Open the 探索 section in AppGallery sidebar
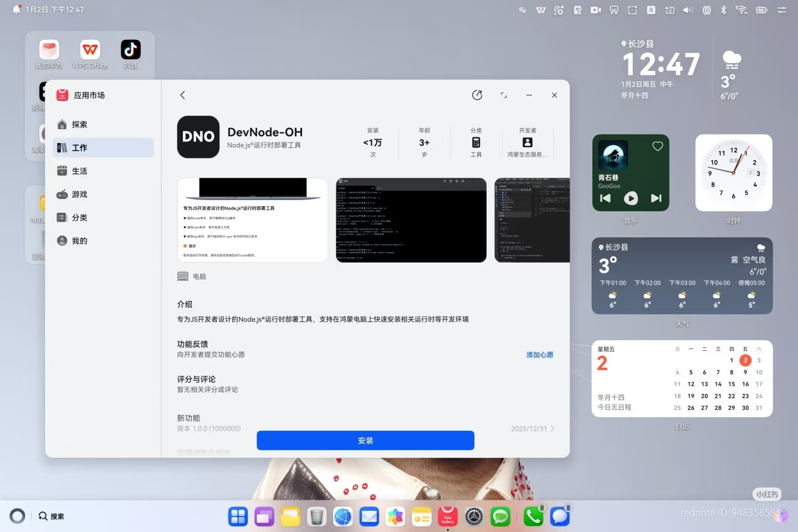798x532 pixels. [104, 125]
